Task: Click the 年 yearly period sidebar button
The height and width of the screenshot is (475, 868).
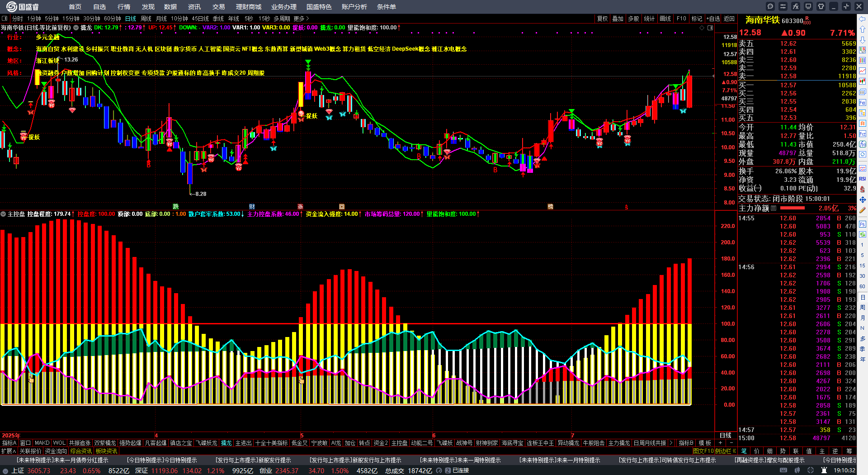Action: [x=863, y=359]
